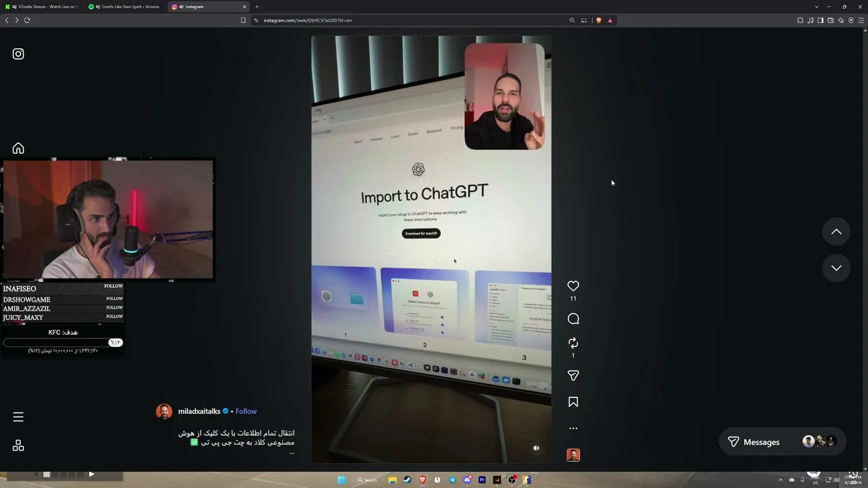Click the AMIR_AZZAZIL follower name
The width and height of the screenshot is (868, 488).
tap(26, 308)
